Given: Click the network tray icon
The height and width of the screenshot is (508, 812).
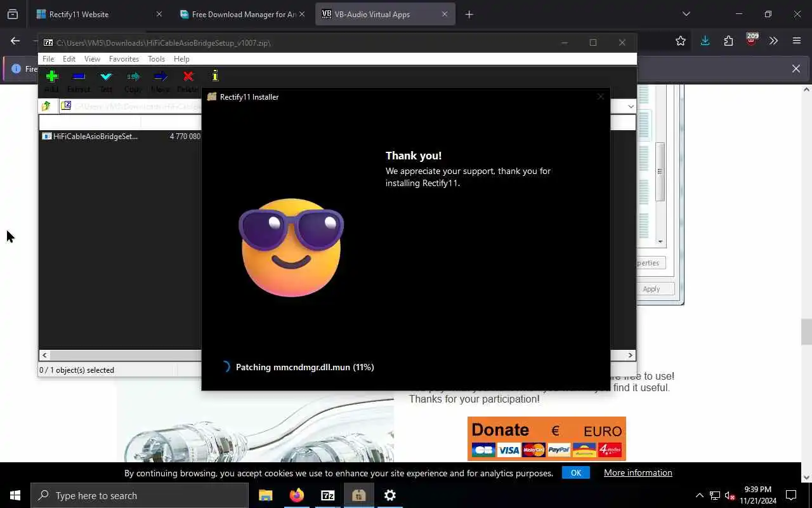Looking at the screenshot, I should tap(715, 495).
